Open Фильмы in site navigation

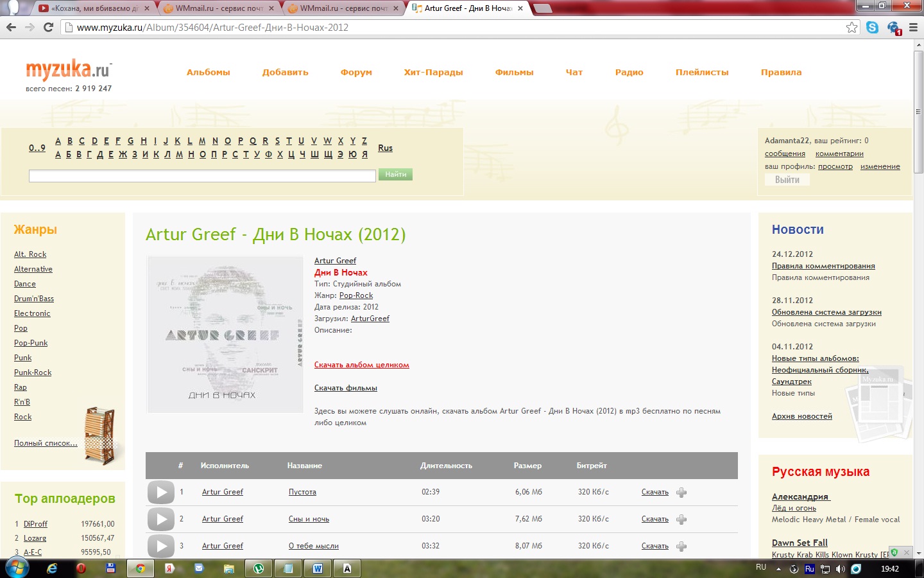coord(515,73)
